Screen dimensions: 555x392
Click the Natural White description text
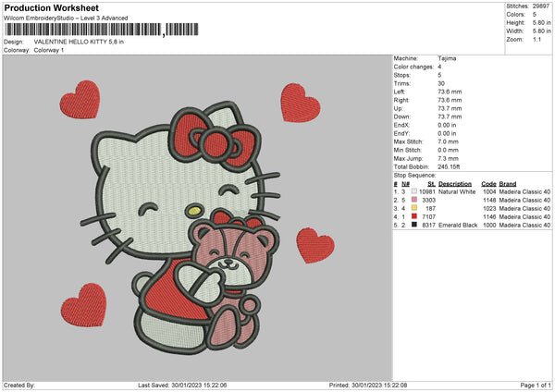[x=457, y=191]
